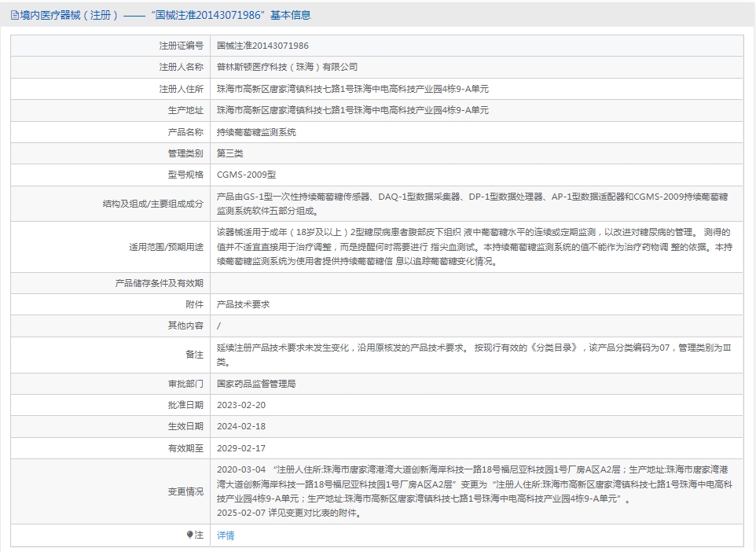756x552 pixels.
Task: Select product name 持续葡萄糖监测系统
Action: [x=256, y=132]
